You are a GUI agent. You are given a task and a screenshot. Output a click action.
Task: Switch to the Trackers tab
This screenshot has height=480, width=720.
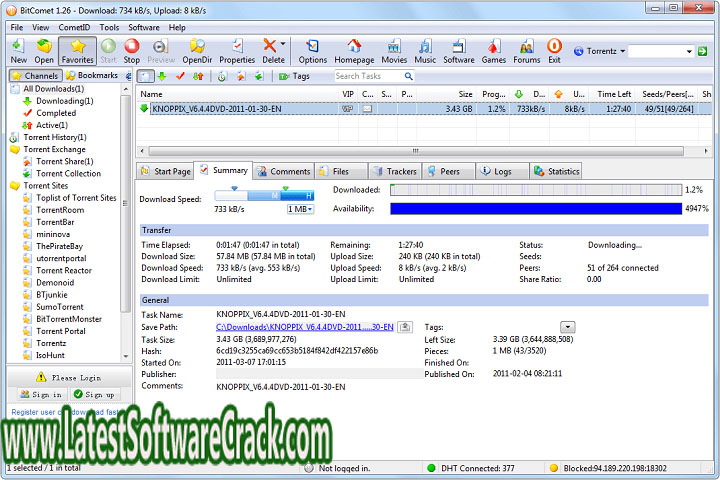(x=400, y=171)
